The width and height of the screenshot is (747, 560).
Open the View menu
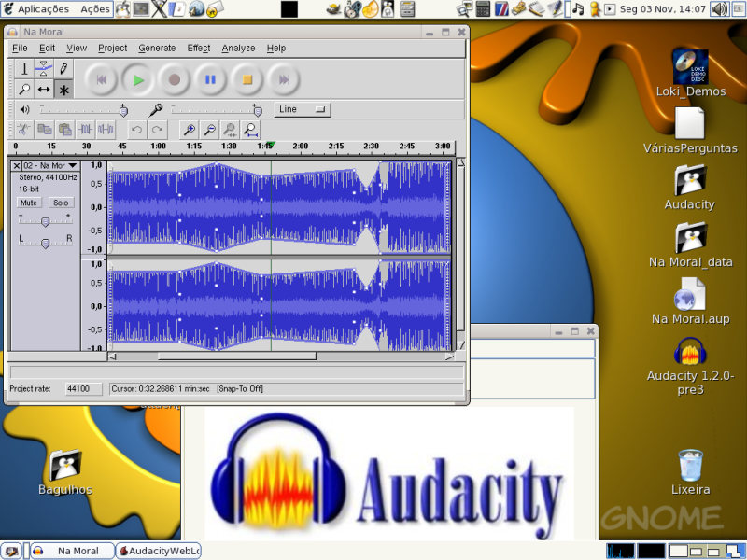77,49
